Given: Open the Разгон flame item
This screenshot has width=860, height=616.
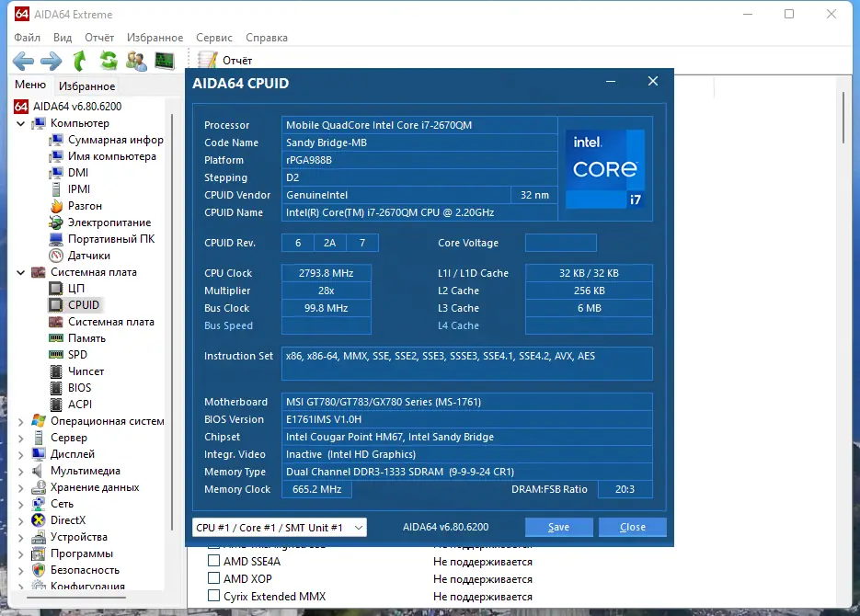Looking at the screenshot, I should pyautogui.click(x=75, y=206).
